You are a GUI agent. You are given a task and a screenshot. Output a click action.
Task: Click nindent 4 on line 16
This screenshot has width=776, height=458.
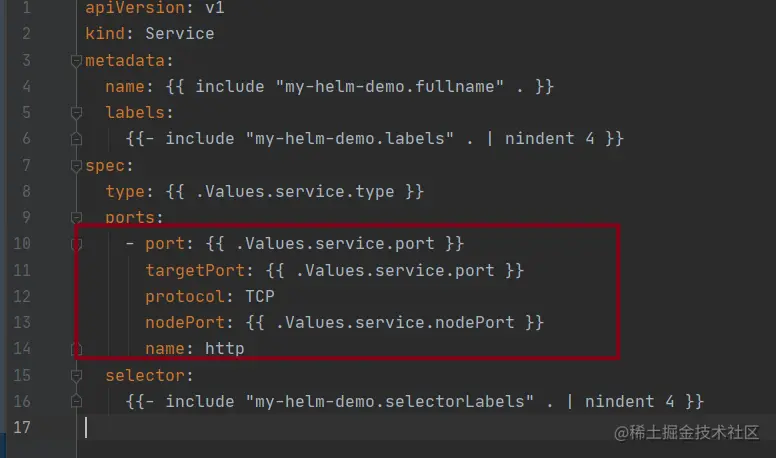coord(630,402)
